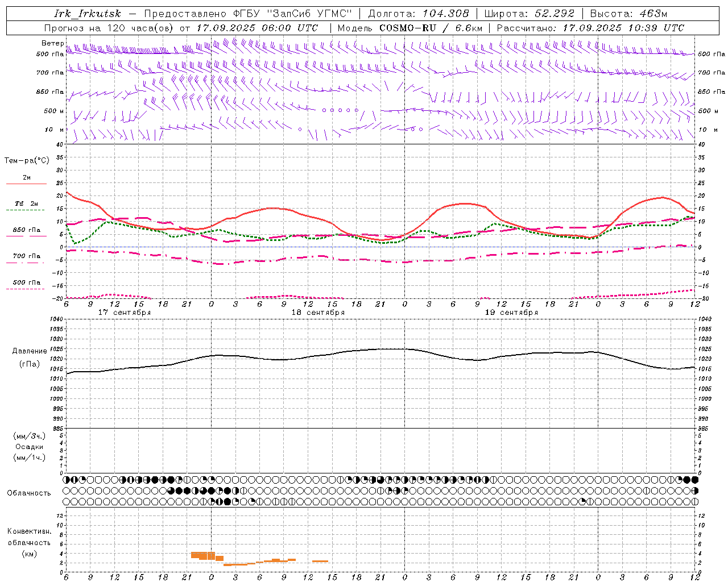Click 1040 on the left pressure axis
728x582 pixels.
point(56,319)
